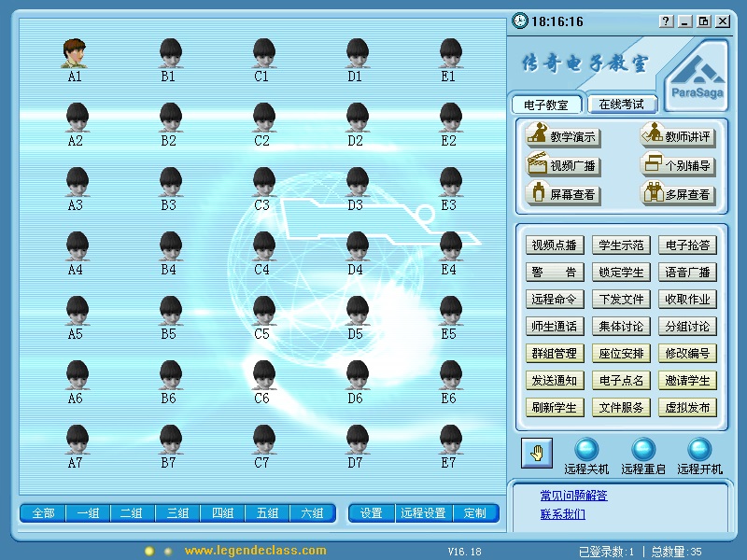Image resolution: width=747 pixels, height=560 pixels.
Task: Open 常见问题解答 FAQ link
Action: coord(573,496)
